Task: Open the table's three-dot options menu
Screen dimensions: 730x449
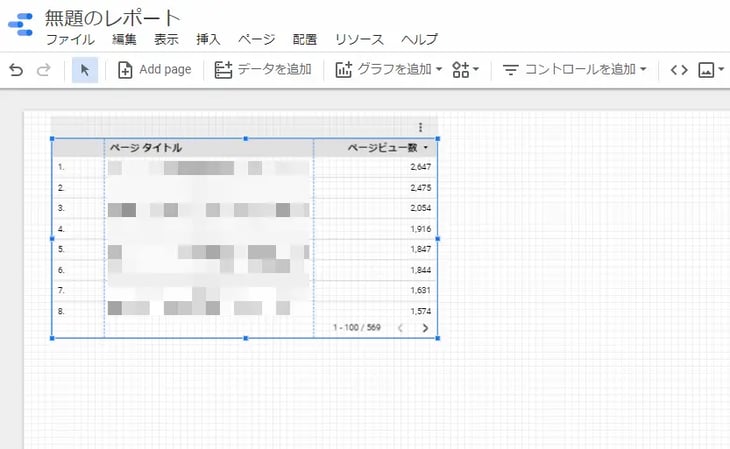Action: (x=420, y=127)
